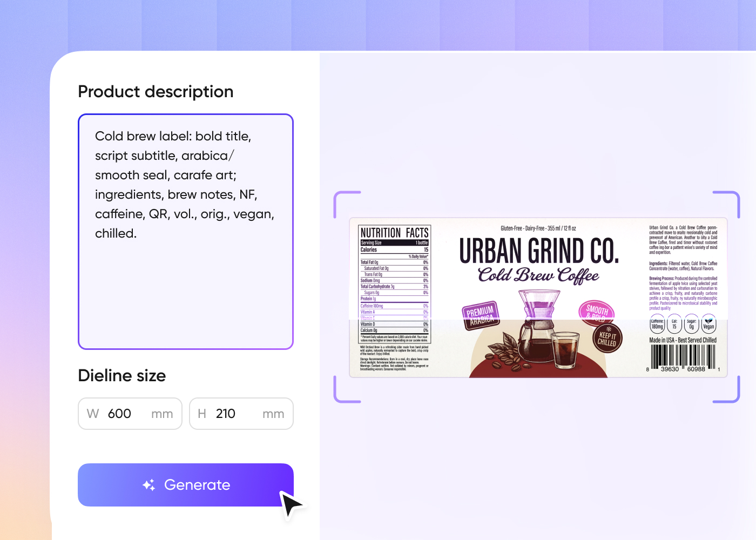Edit the width value of 600
Screen dimensions: 756x540
pyautogui.click(x=119, y=414)
